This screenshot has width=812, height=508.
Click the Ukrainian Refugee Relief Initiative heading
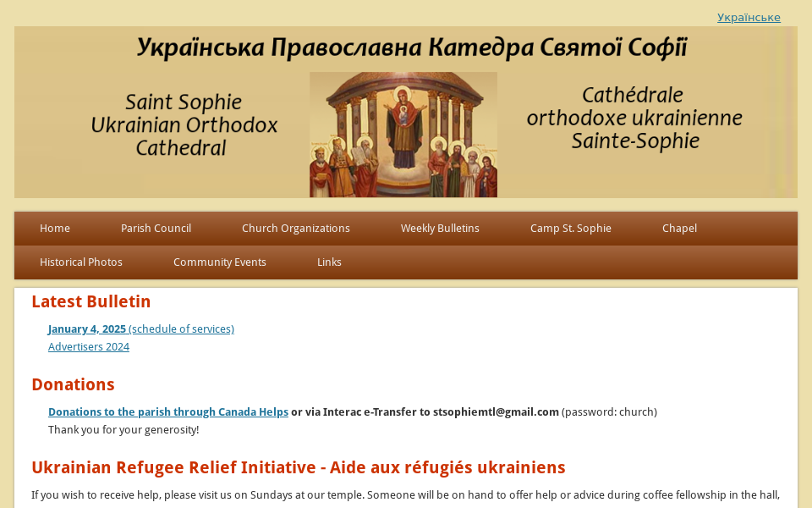tap(298, 467)
